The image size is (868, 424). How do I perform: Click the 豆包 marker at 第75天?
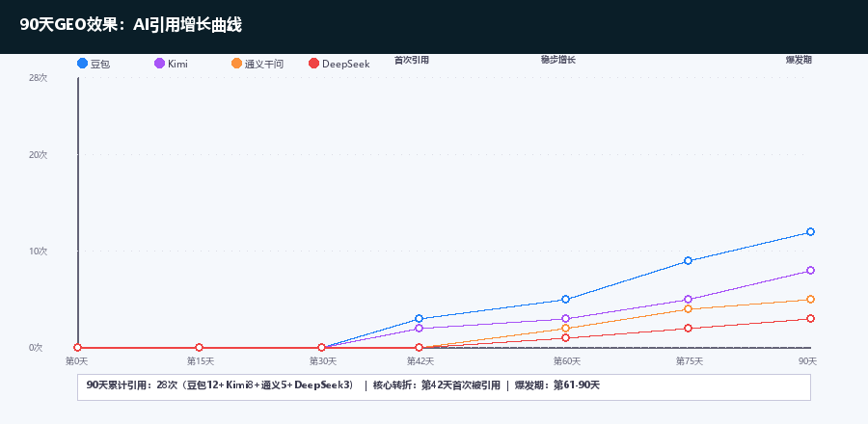pyautogui.click(x=688, y=261)
